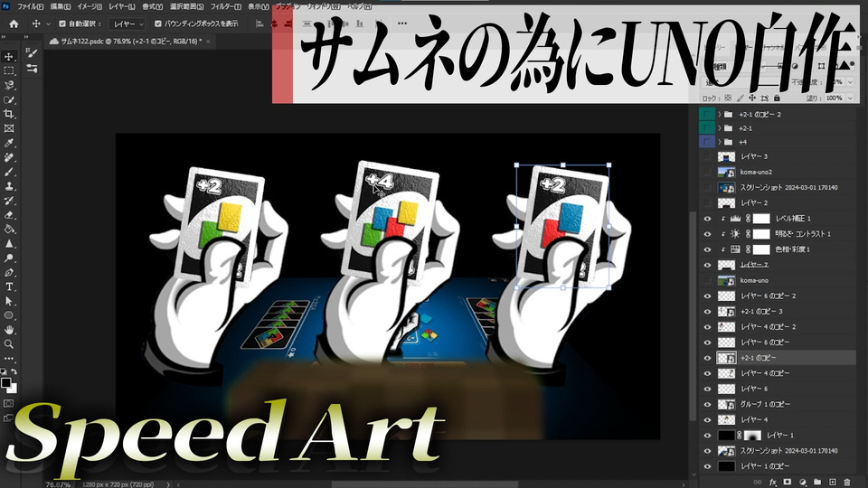Select the Lasso tool
The image size is (868, 488).
pos(9,85)
